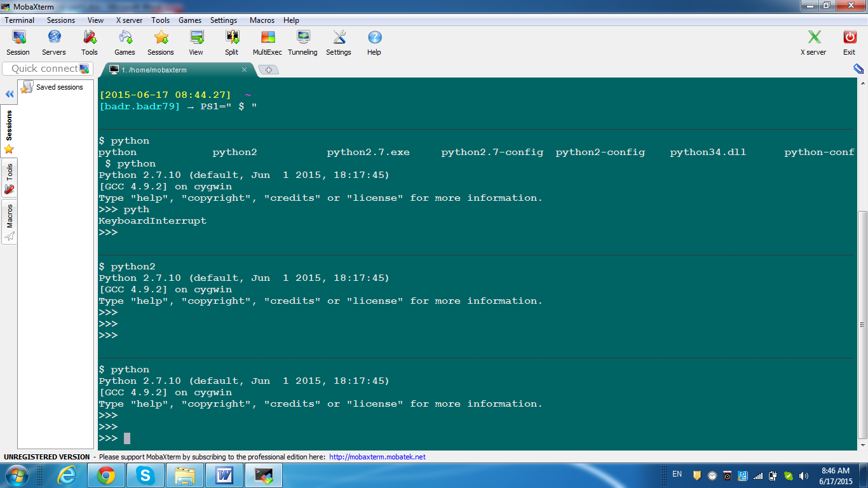Open Skype from the taskbar
The height and width of the screenshot is (488, 868).
point(146,475)
